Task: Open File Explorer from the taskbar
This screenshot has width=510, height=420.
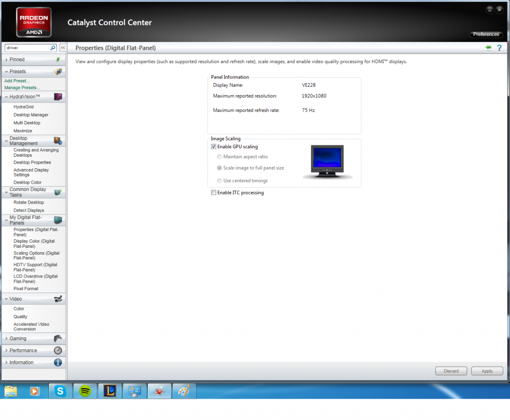Action: click(x=11, y=391)
